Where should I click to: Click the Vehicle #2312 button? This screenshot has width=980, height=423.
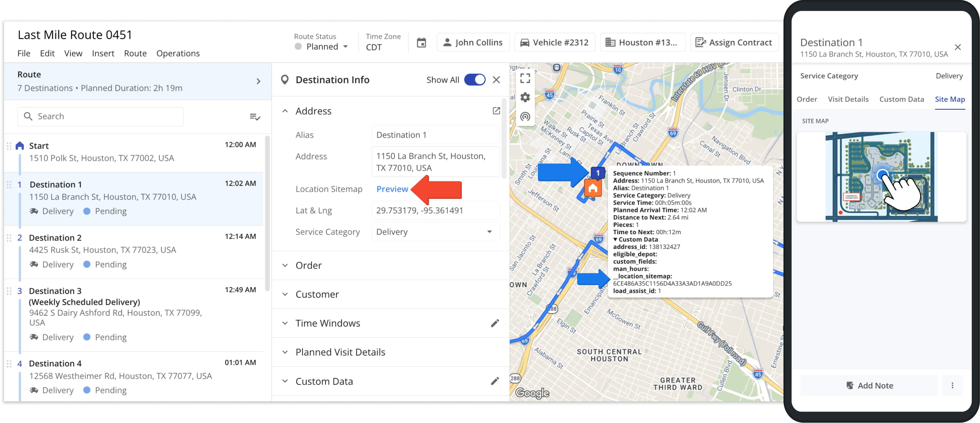pos(555,43)
